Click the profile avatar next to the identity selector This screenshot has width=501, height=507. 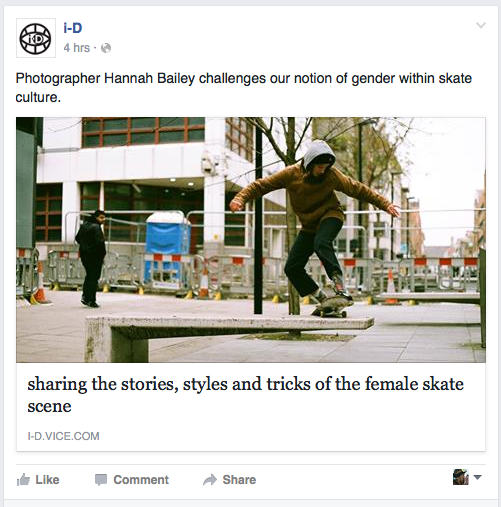[461, 477]
